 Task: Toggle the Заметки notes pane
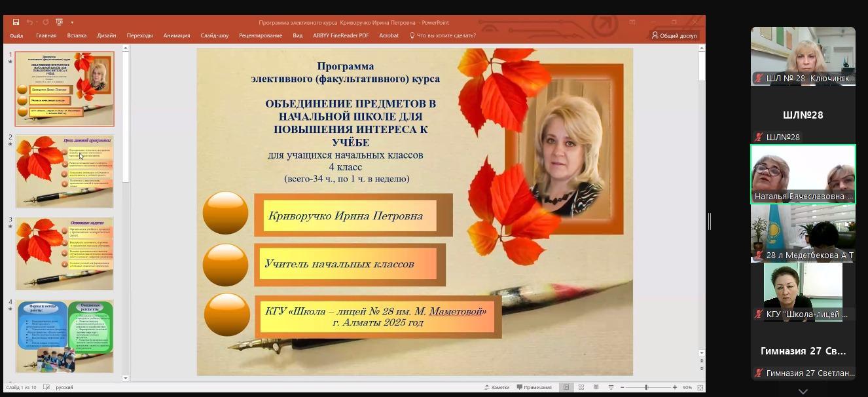point(496,387)
